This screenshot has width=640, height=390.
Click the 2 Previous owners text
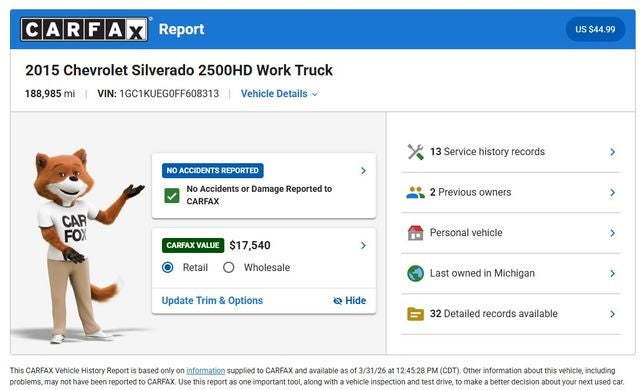(470, 192)
